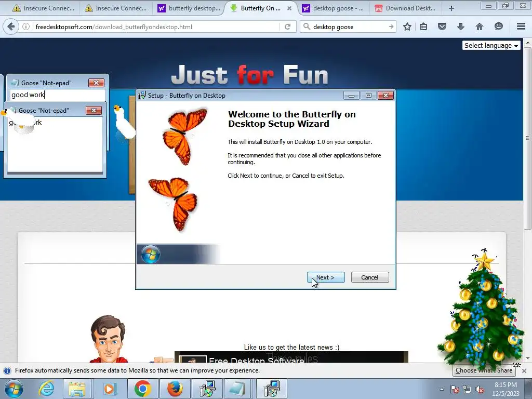Open Firefox from the taskbar
Image resolution: width=532 pixels, height=399 pixels.
(175, 389)
